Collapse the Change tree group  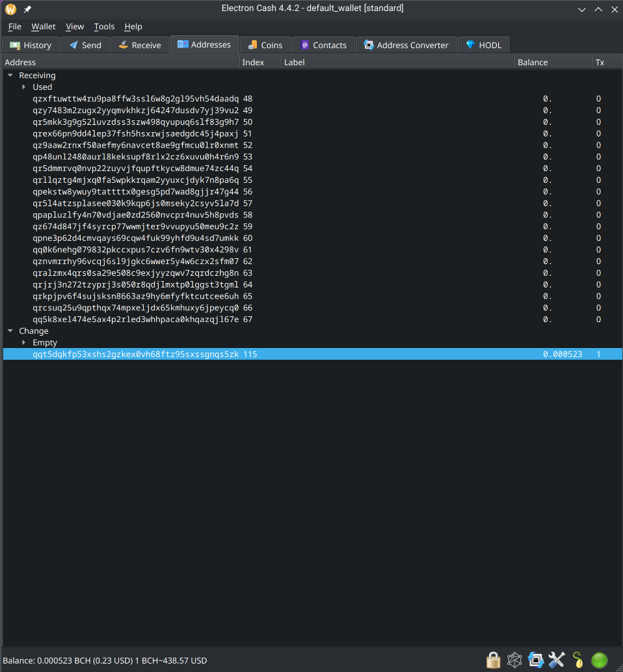[x=10, y=331]
